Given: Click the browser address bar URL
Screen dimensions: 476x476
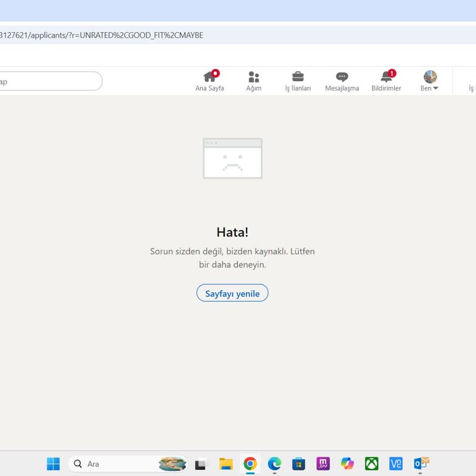Looking at the screenshot, I should click(102, 35).
